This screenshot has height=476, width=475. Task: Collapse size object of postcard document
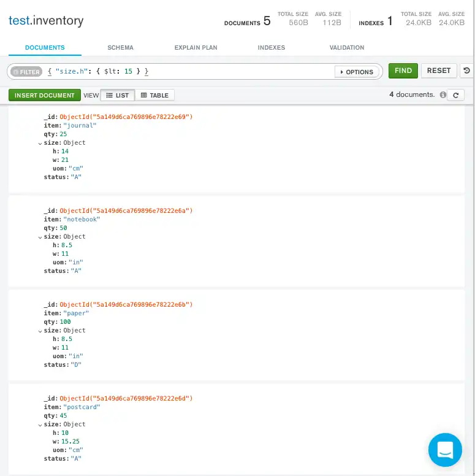(40, 424)
